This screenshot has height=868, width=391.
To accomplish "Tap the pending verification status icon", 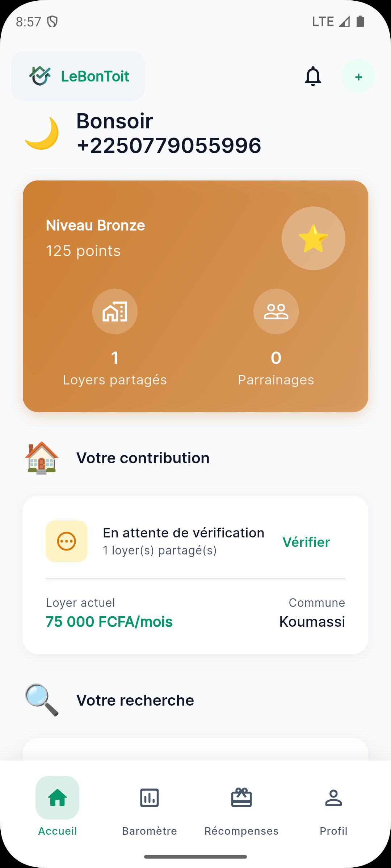I will (67, 541).
